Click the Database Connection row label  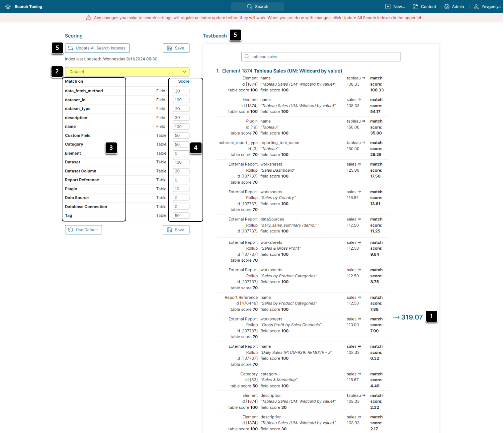[x=86, y=207]
